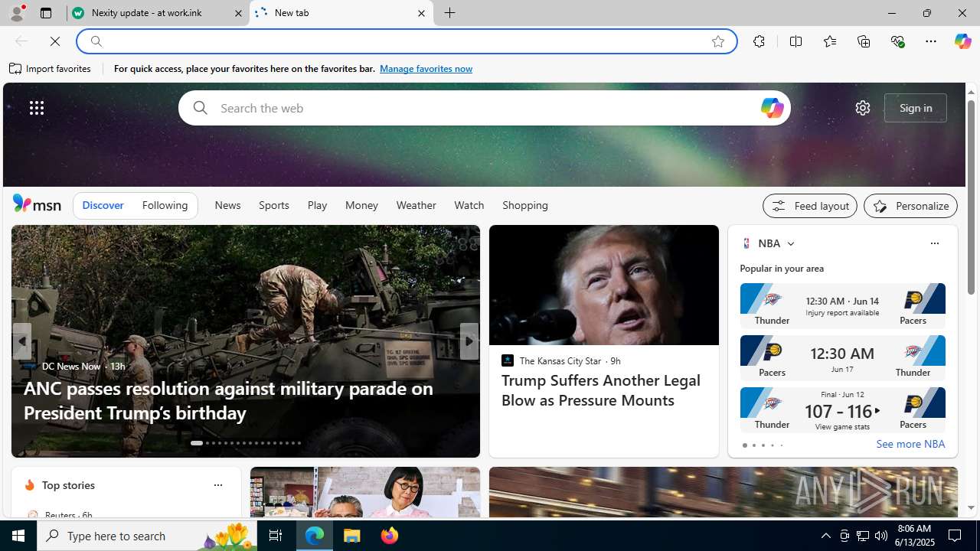The height and width of the screenshot is (551, 980).
Task: Open News section
Action: click(x=227, y=205)
